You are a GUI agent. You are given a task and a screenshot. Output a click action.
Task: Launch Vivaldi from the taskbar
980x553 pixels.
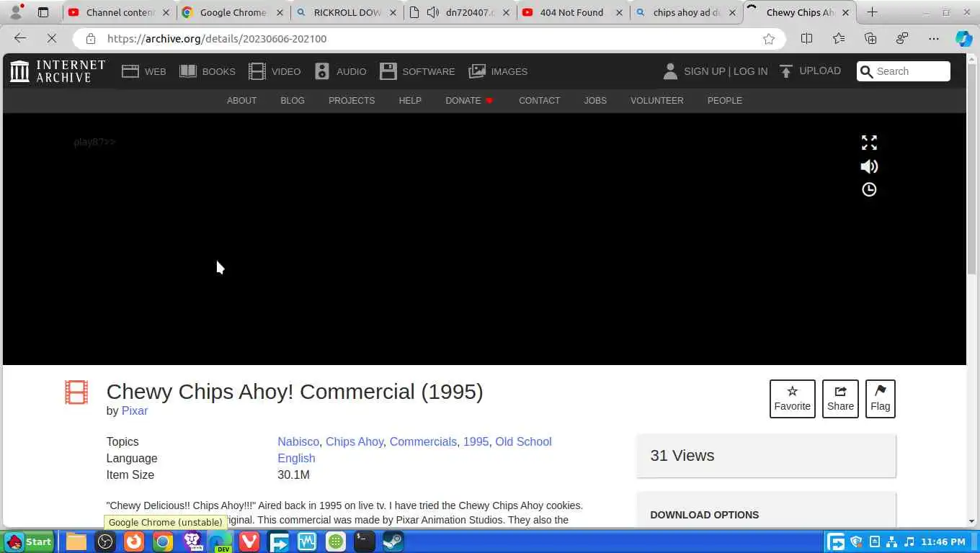point(249,541)
